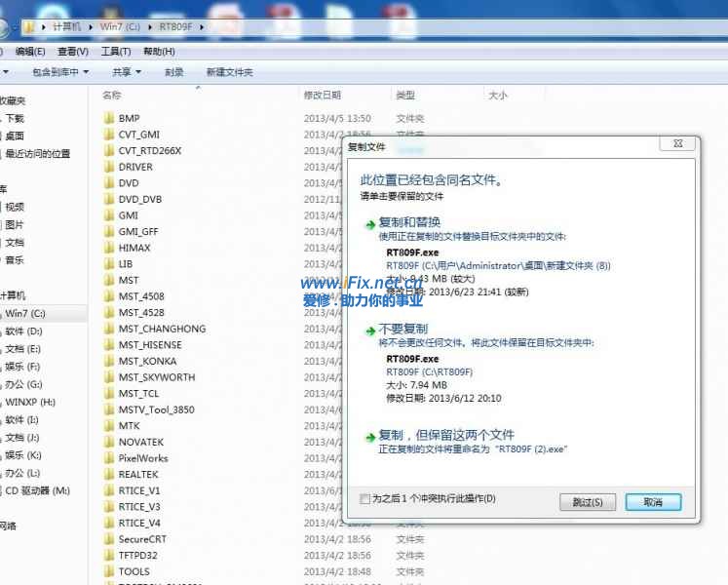Click the REALTEK folder icon
728x585 pixels.
click(109, 474)
